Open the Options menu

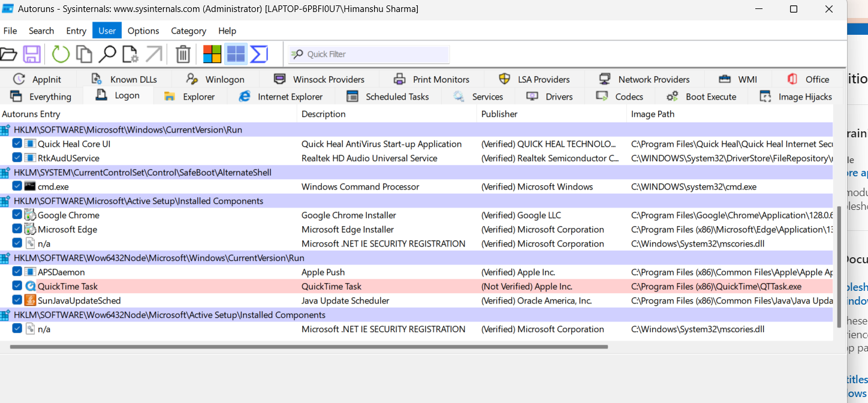pos(143,31)
